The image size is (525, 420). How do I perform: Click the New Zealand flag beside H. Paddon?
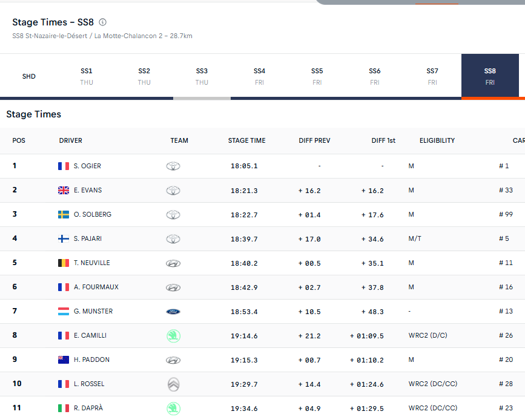(64, 359)
